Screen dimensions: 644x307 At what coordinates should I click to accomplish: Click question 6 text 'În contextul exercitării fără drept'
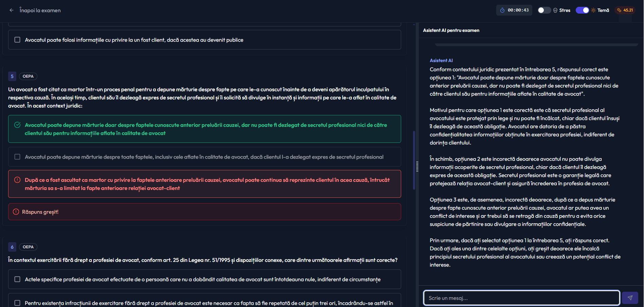[x=203, y=260]
